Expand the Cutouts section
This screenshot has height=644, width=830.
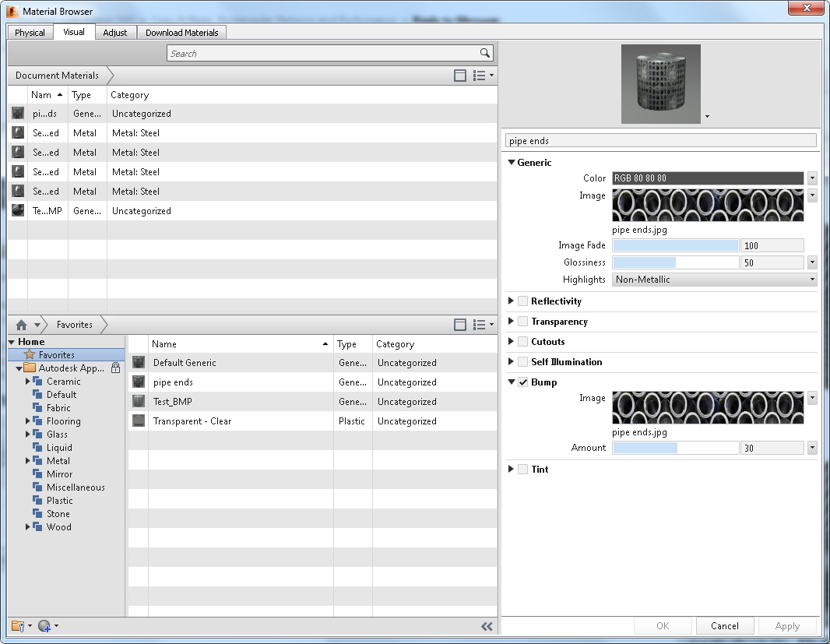click(512, 341)
